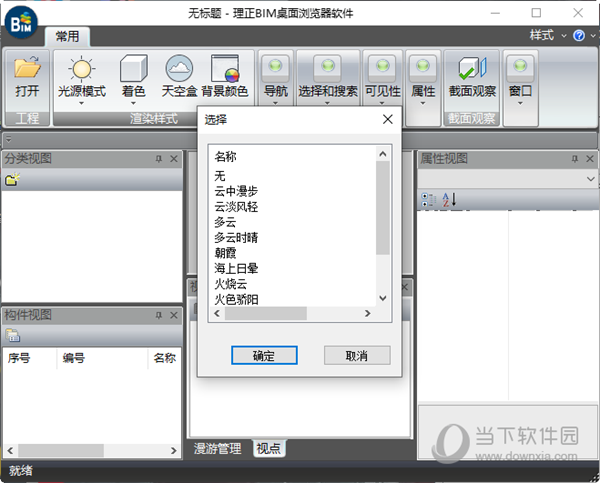600x483 pixels.
Task: Expand the 属性视图 object combo box
Action: [x=590, y=179]
